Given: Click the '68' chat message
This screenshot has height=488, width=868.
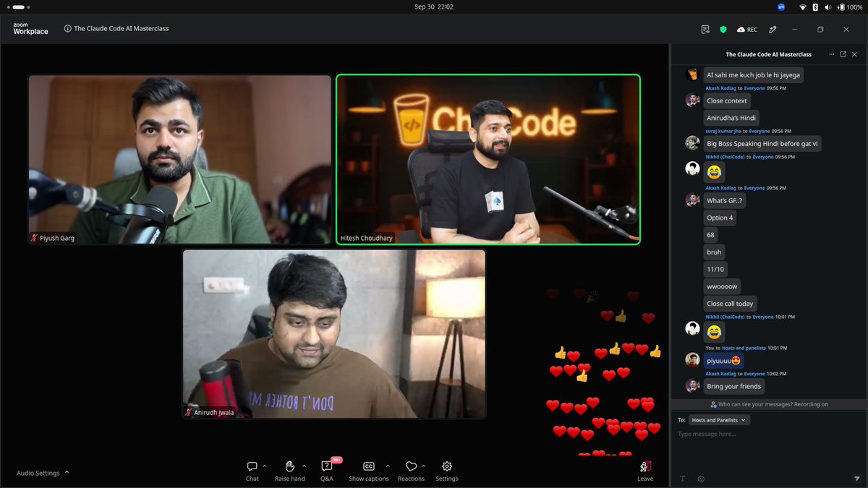Looking at the screenshot, I should pos(711,235).
